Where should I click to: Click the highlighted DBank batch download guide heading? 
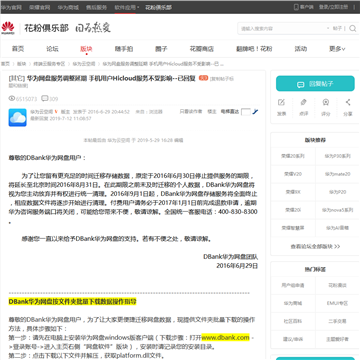click(72, 302)
